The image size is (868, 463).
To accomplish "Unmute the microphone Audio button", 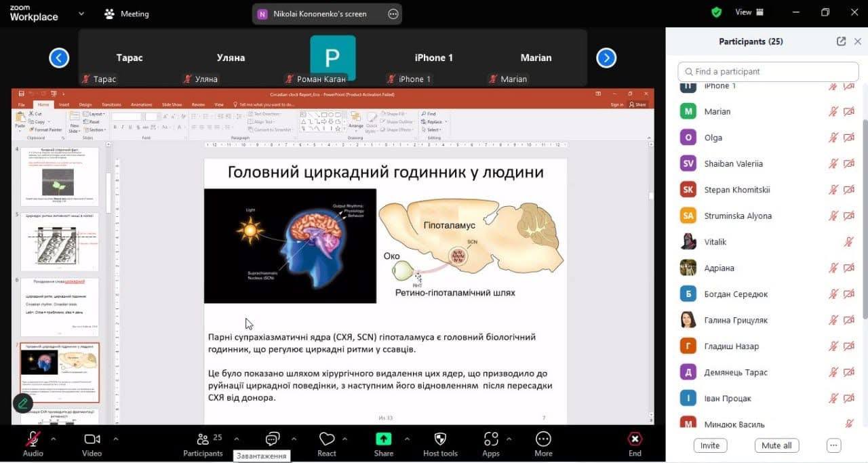I will pyautogui.click(x=33, y=439).
